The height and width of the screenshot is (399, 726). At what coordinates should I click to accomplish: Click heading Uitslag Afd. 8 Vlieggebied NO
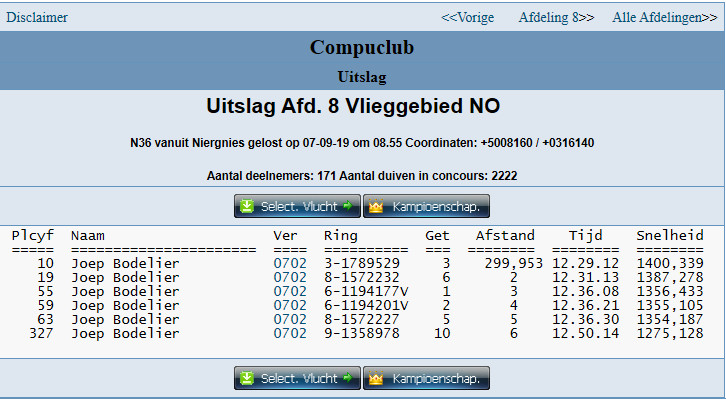(353, 106)
